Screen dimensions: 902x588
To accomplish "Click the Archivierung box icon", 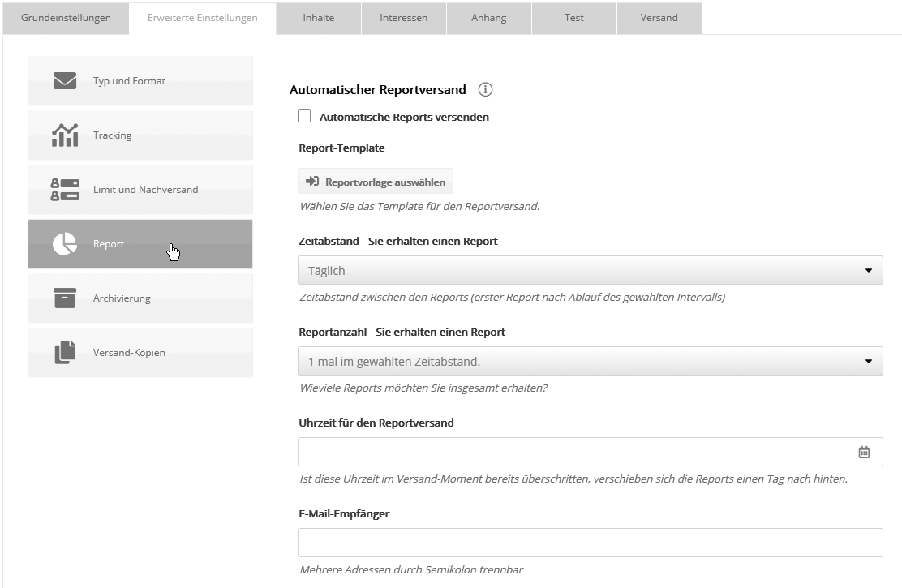I will 65,298.
